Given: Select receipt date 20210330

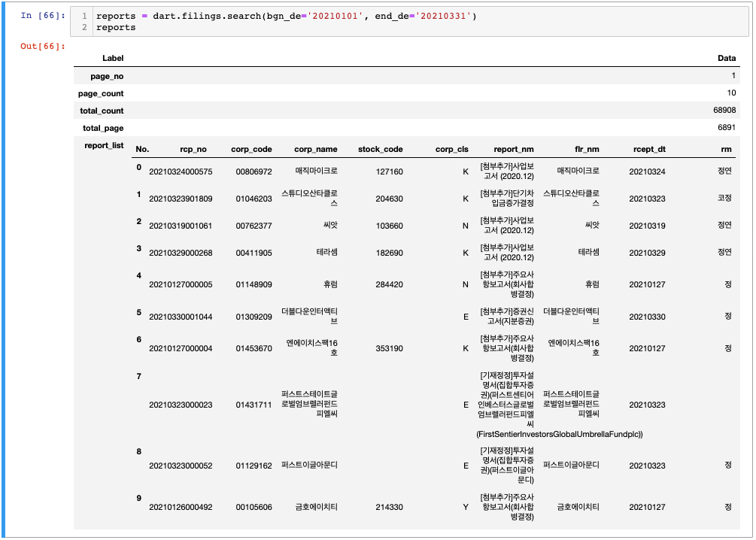Looking at the screenshot, I should (648, 317).
